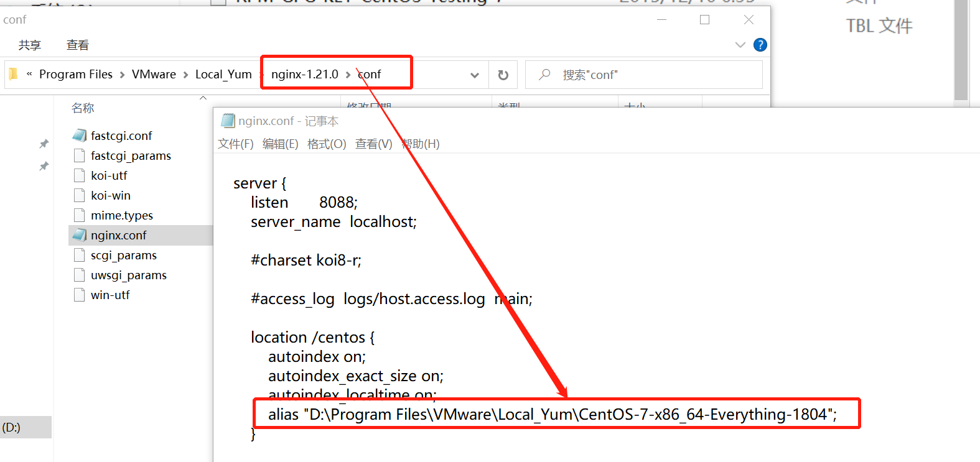Open the 共享 ribbon tab
This screenshot has height=462, width=980.
pos(30,45)
